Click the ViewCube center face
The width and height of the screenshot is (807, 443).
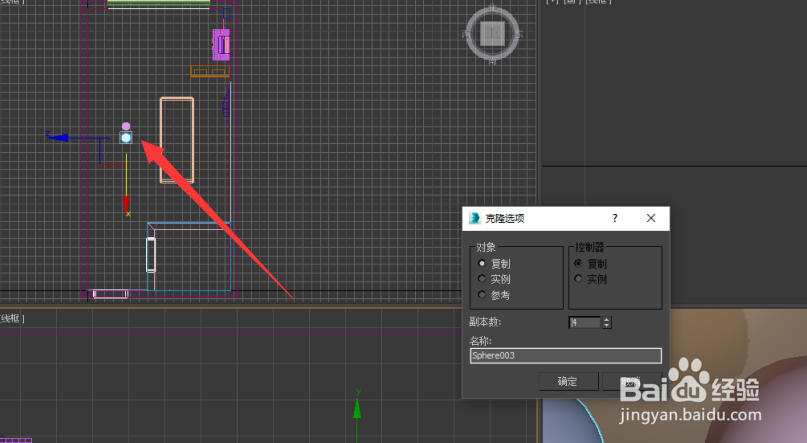pyautogui.click(x=493, y=34)
